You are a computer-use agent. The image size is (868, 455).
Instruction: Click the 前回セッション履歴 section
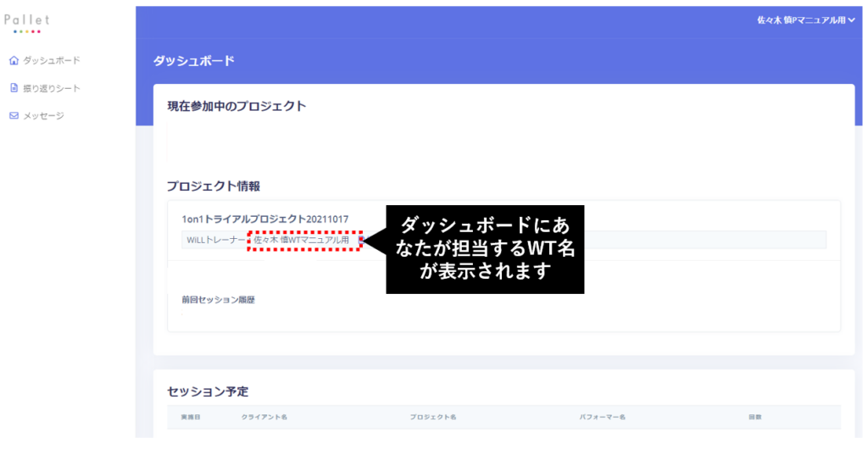coord(218,299)
